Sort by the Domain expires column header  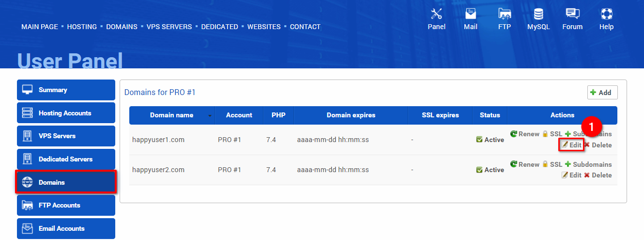[x=351, y=115]
